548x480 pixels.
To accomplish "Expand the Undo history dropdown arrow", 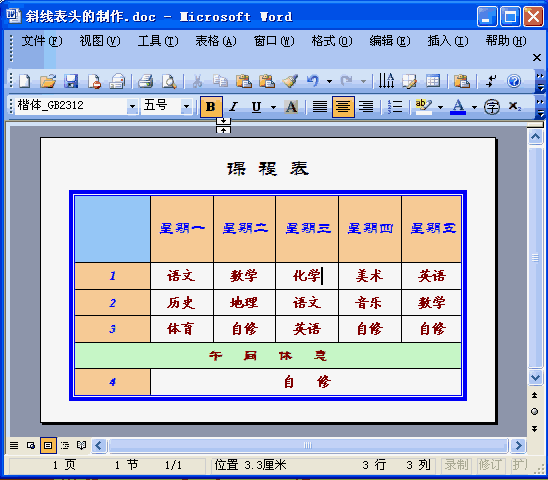I will [x=330, y=81].
